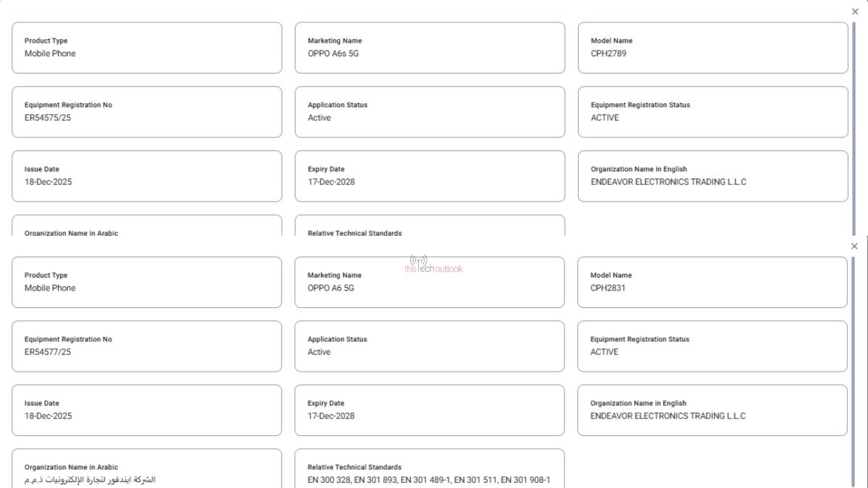Click Product Type field in the upper panel

(147, 48)
